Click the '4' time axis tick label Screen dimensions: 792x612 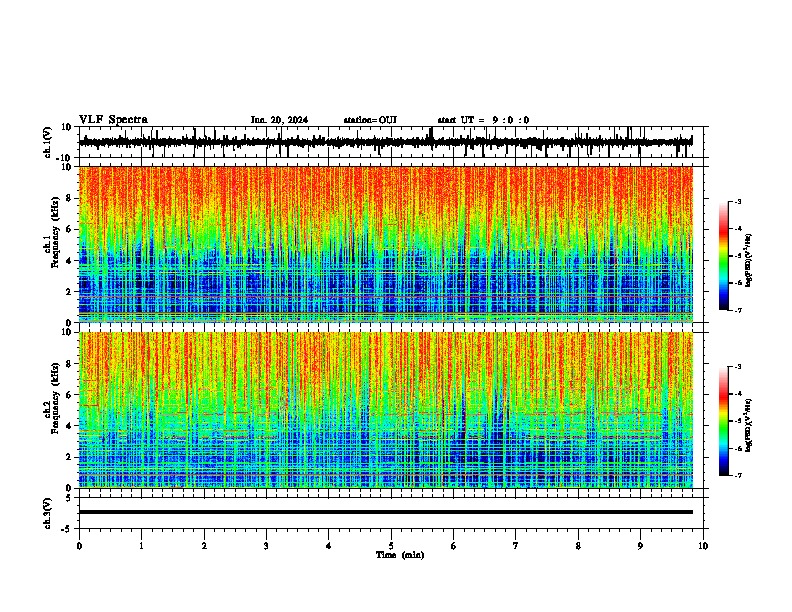(x=329, y=545)
